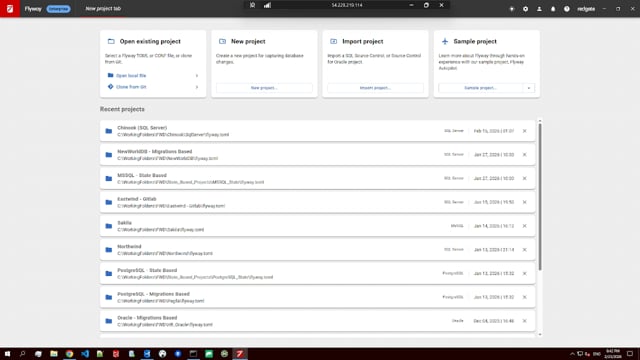Screen dimensions: 640x360
Task: Show hidden system tray icons
Action: [572, 354]
